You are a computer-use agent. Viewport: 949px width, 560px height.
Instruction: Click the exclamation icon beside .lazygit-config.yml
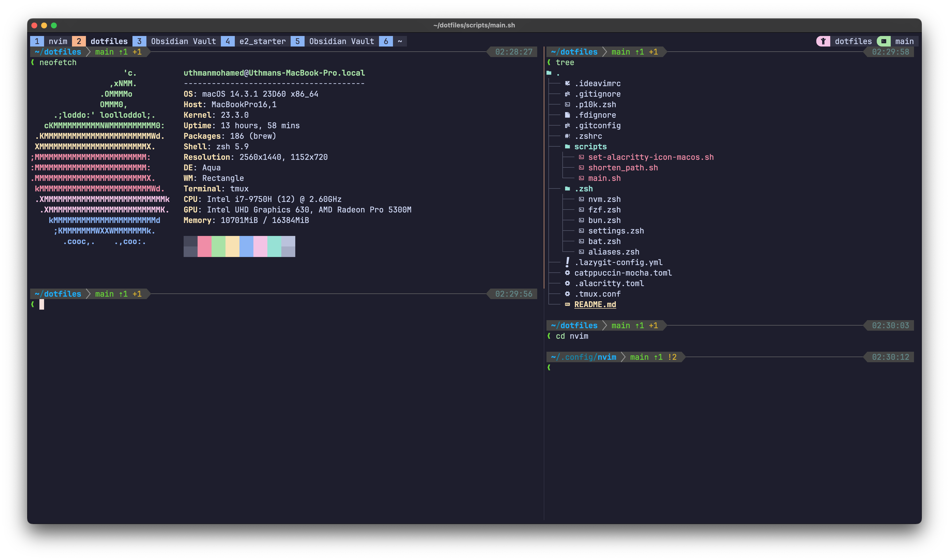(x=567, y=262)
